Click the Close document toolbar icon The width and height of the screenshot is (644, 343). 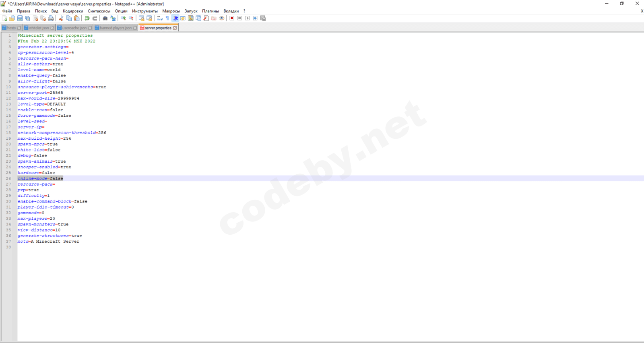coord(35,18)
